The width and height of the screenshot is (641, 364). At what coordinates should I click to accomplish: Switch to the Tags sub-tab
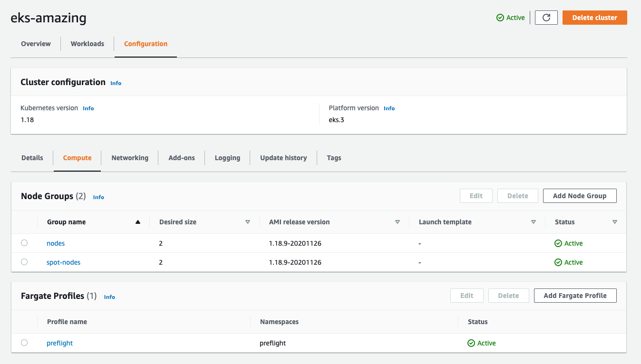coord(334,158)
